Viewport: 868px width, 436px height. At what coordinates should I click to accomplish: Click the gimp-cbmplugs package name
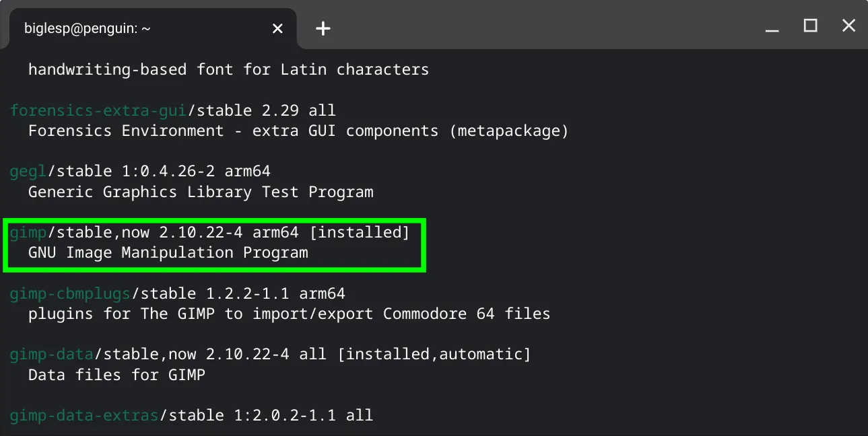[x=70, y=294]
